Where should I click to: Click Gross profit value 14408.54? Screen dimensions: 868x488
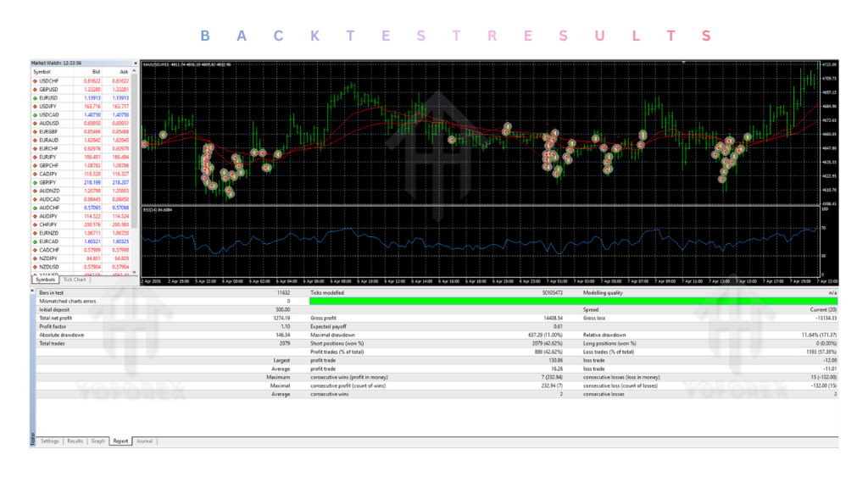coord(553,319)
